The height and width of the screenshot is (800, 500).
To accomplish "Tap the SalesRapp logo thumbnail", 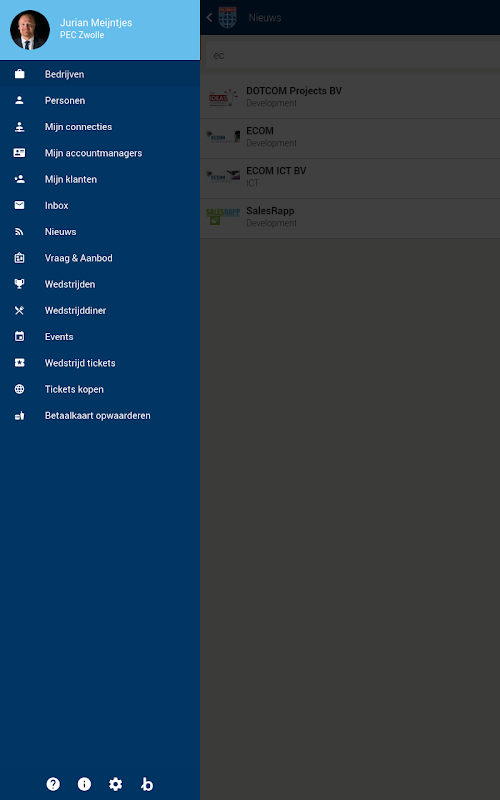I will [x=223, y=216].
